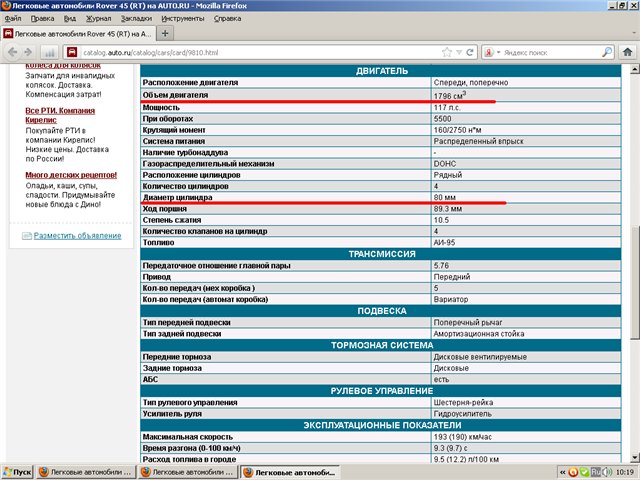This screenshot has height=480, width=640.
Task: Expand the Yandex search engine dropdown
Action: pos(492,52)
